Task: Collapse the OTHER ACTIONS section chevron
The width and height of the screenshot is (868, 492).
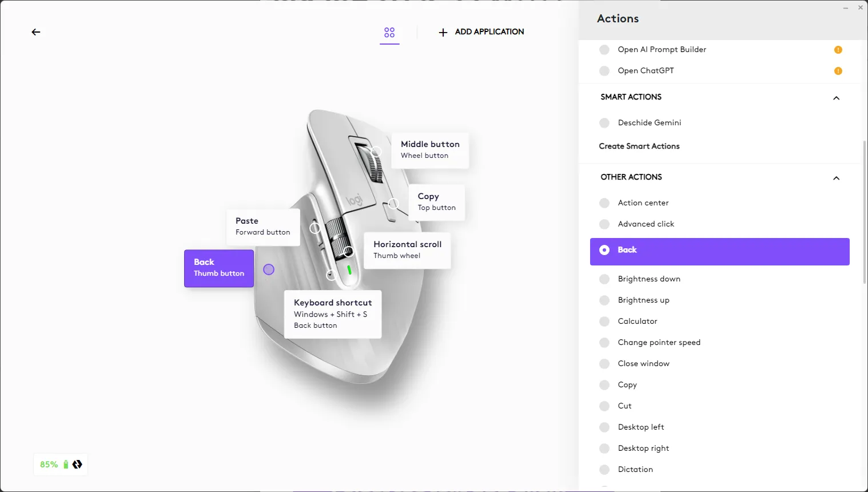Action: pyautogui.click(x=837, y=178)
